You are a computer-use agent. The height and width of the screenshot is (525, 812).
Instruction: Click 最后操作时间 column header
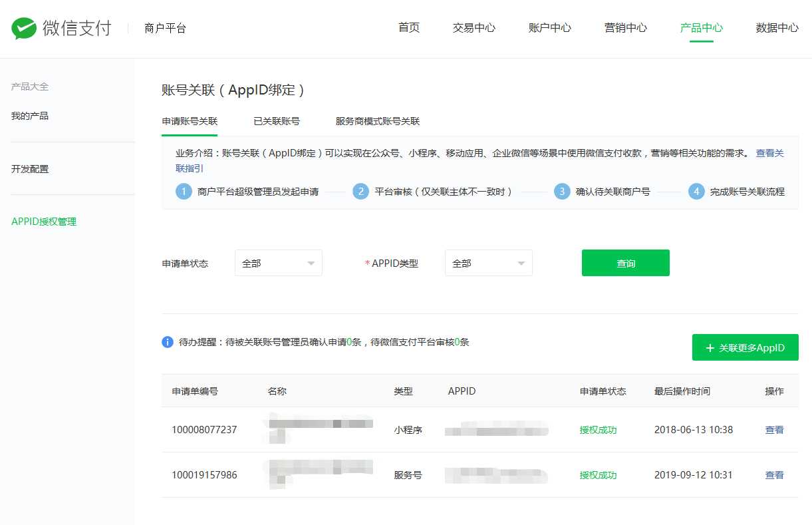pos(682,391)
